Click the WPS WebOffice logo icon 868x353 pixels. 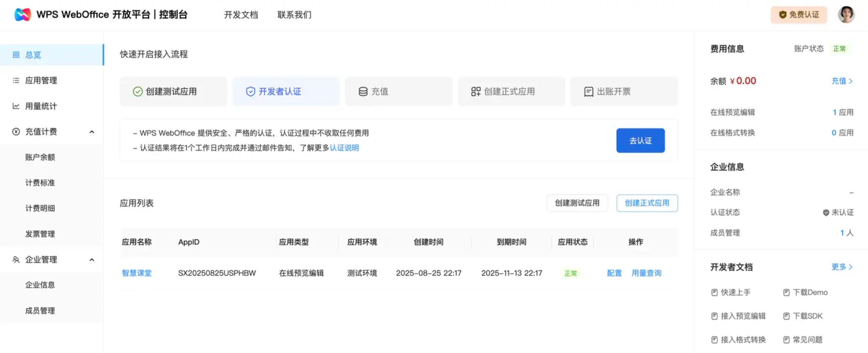coord(22,15)
